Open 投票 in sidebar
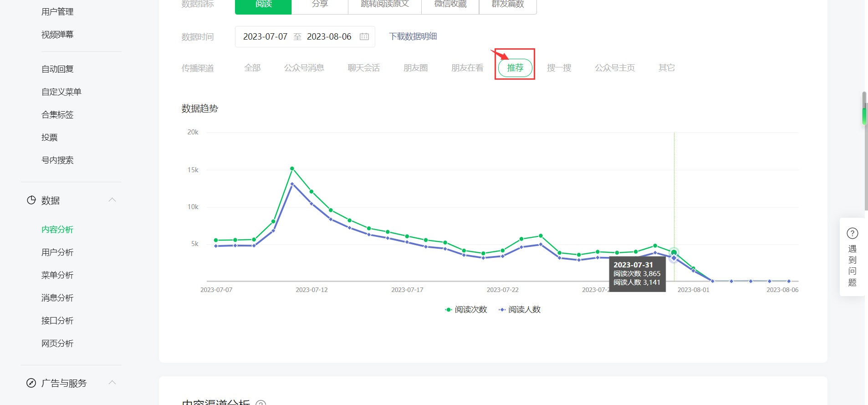The width and height of the screenshot is (868, 405). pyautogui.click(x=49, y=138)
